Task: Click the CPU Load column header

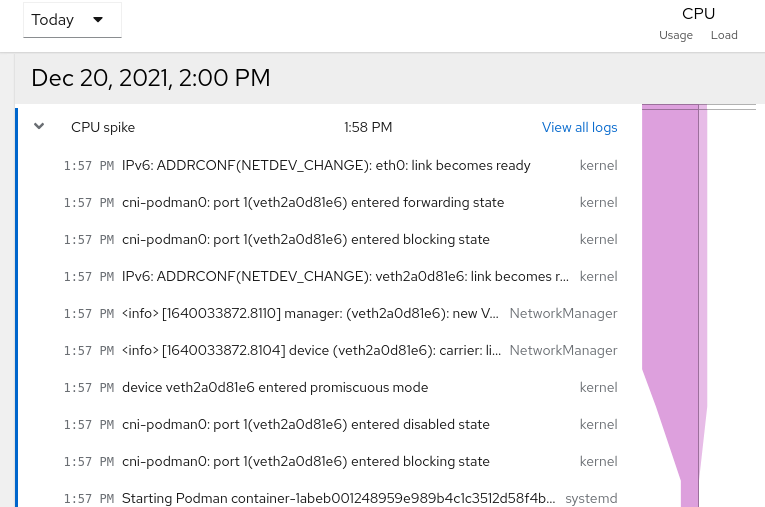Action: (x=724, y=35)
